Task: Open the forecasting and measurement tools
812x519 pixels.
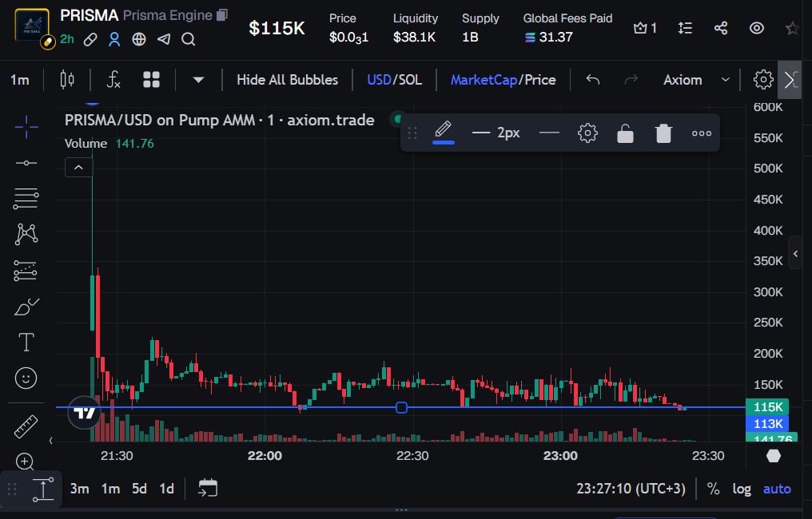Action: coord(26,270)
